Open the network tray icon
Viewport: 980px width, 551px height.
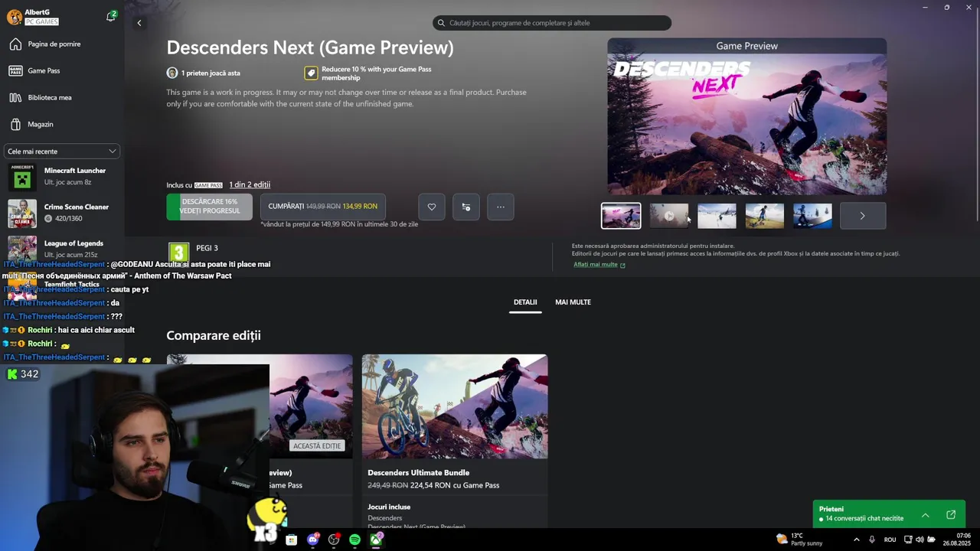908,540
